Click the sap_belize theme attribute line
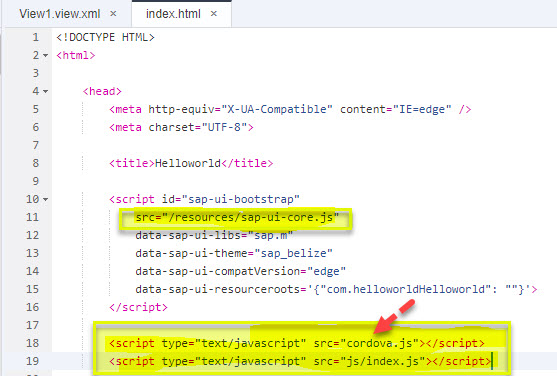Screen dimensions: 557x376 coord(234,253)
